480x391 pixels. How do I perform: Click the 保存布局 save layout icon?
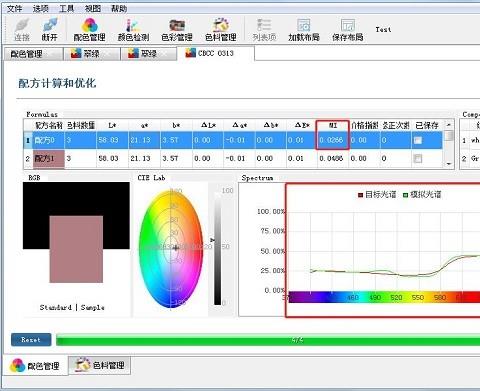348,30
